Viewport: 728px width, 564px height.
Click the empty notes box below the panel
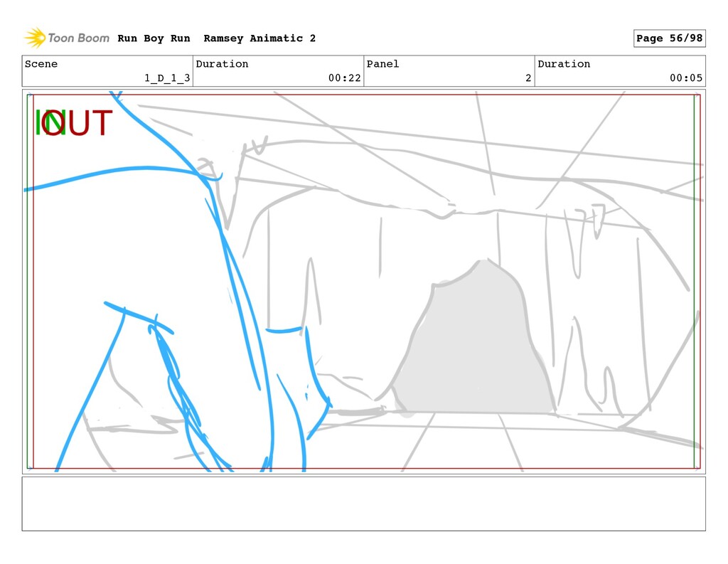coord(364,504)
